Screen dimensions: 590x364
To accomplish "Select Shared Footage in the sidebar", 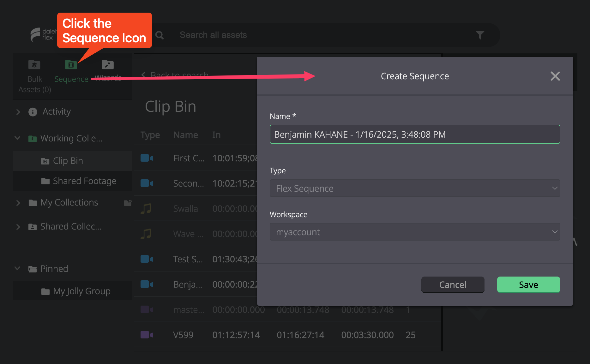I will [x=78, y=181].
